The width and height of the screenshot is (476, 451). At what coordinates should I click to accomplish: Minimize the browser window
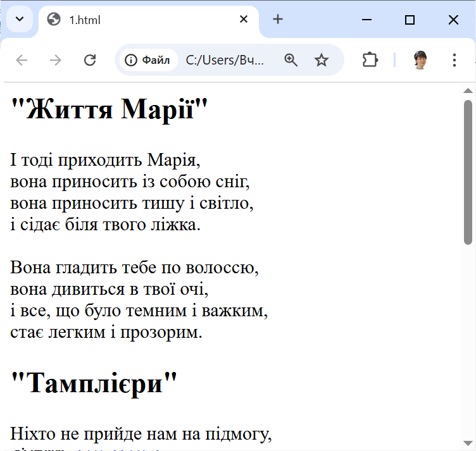click(366, 20)
